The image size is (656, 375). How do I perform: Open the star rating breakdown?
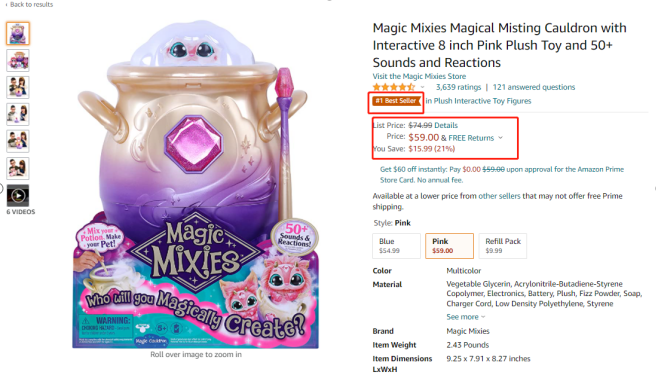pyautogui.click(x=394, y=87)
